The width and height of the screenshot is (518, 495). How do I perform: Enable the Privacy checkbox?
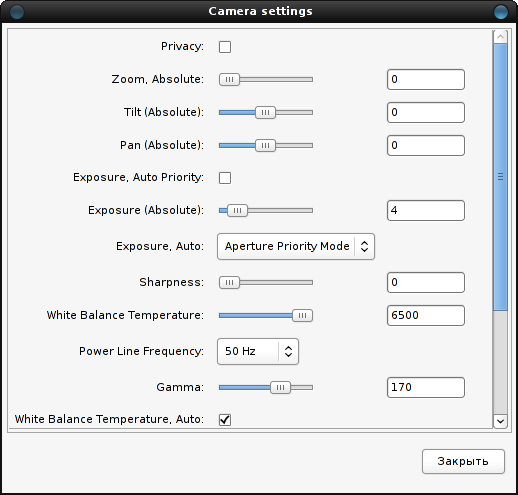[x=225, y=47]
